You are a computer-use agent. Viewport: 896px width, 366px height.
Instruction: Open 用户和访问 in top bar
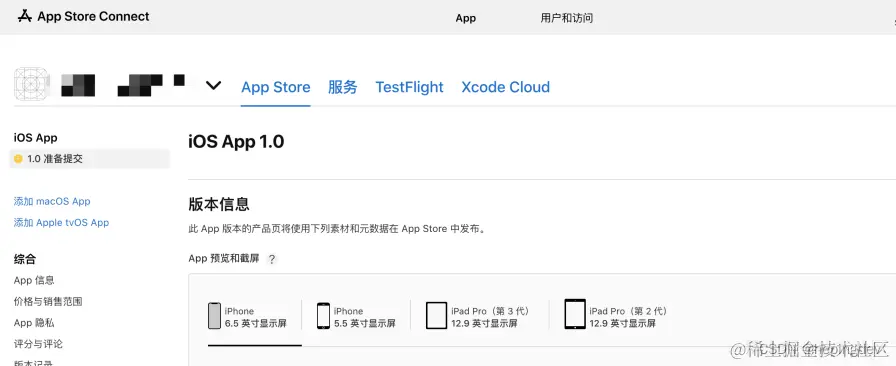coord(566,18)
